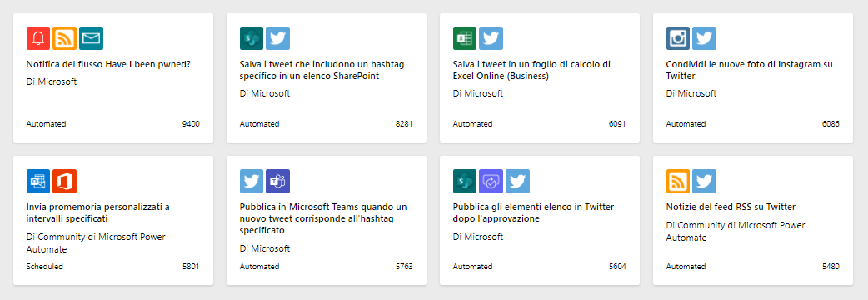Open Notifica del flusso Have I been pwned template
This screenshot has height=300, width=868.
pyautogui.click(x=108, y=64)
